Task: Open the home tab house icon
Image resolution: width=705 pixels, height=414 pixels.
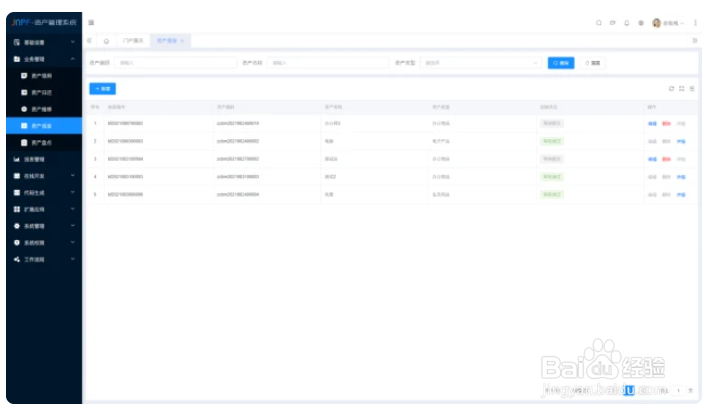Action: pyautogui.click(x=107, y=41)
